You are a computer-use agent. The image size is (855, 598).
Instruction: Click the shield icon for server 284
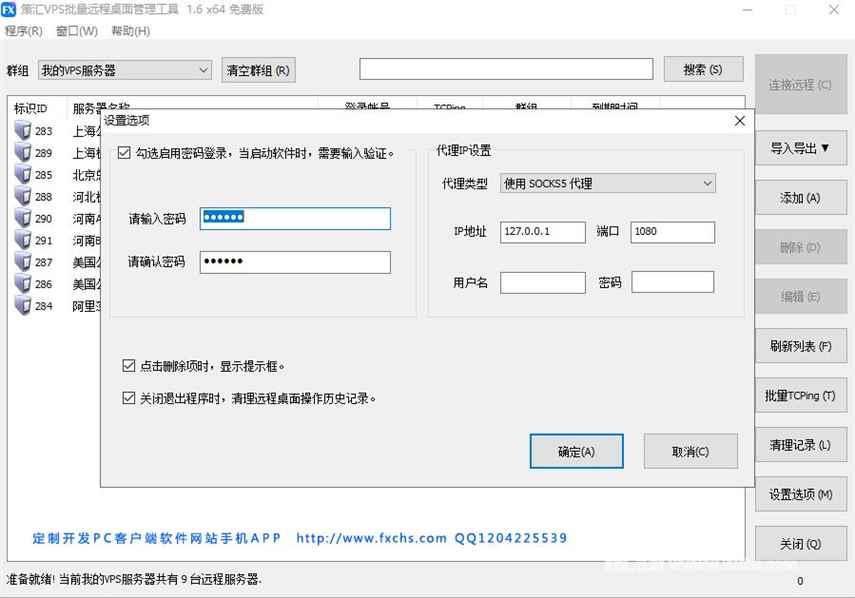pos(23,306)
